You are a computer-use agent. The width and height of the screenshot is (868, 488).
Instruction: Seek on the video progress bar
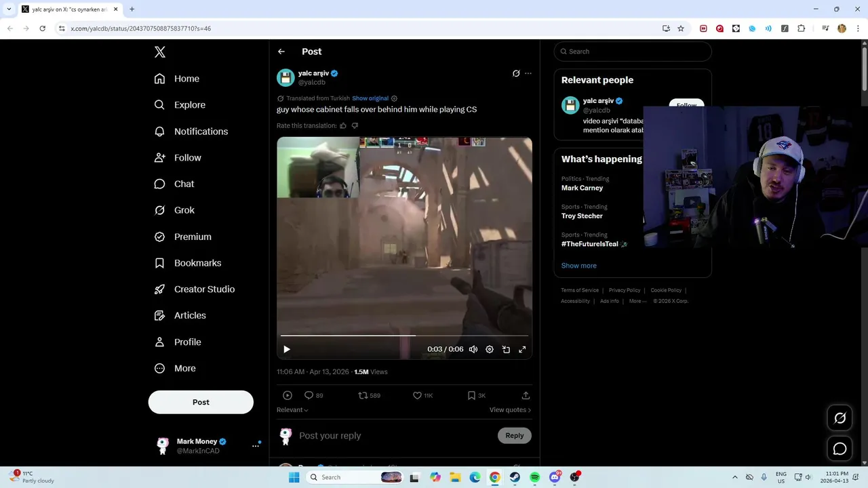pos(404,335)
